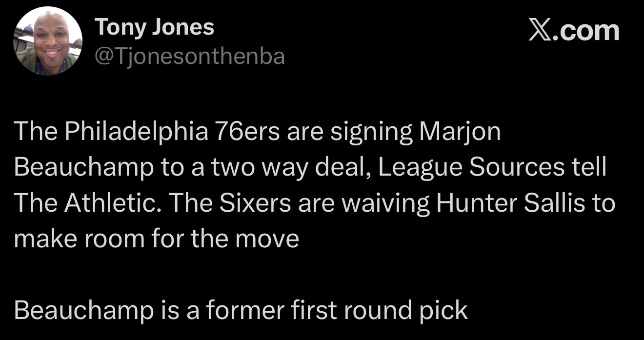Open the Tony Jones display name
This screenshot has height=340, width=644.
click(x=154, y=27)
